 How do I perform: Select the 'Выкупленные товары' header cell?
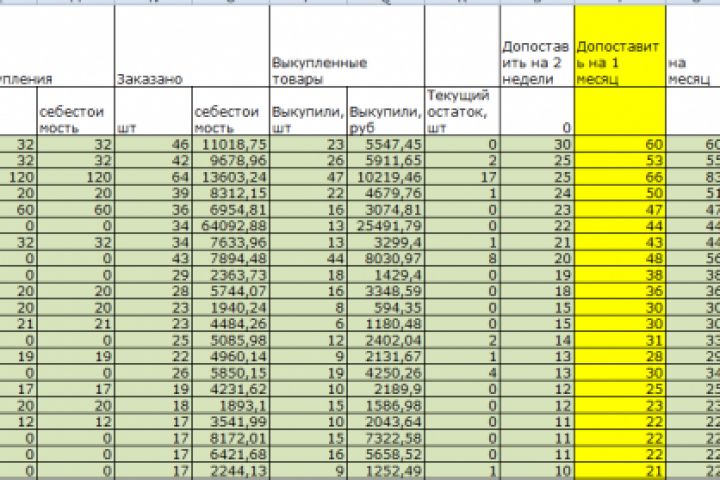coord(347,46)
